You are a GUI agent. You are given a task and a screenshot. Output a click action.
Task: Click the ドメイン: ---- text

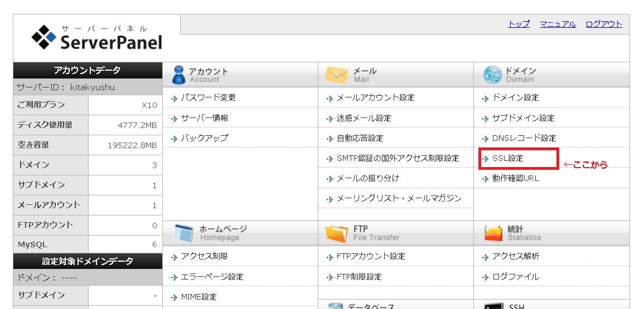(x=47, y=278)
